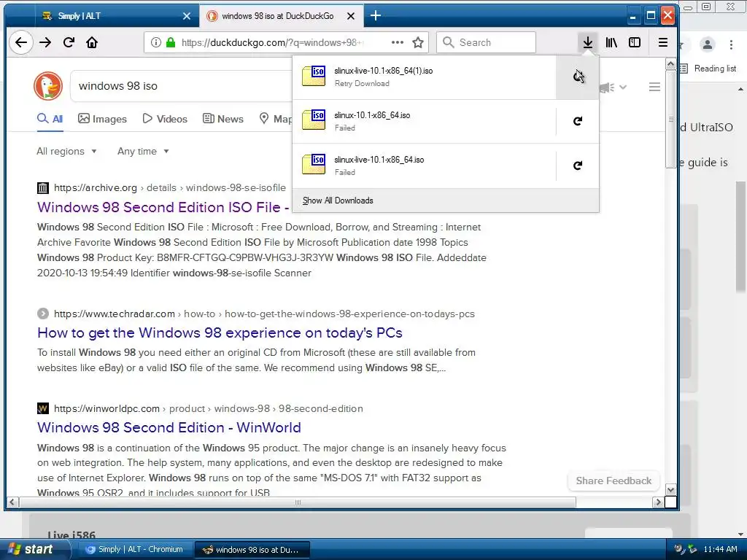747x560 pixels.
Task: Reload the DuckDuckGo page
Action: click(69, 42)
